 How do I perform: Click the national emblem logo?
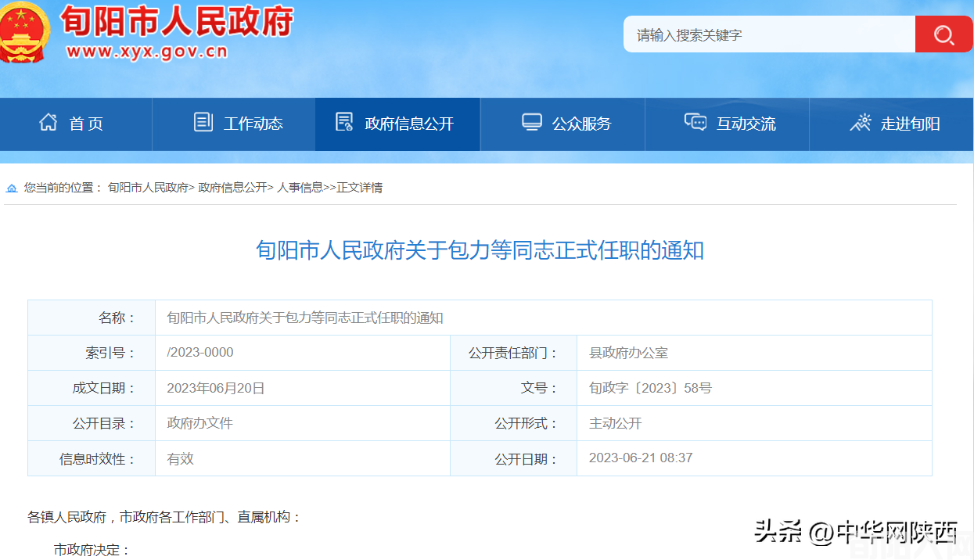[x=25, y=33]
